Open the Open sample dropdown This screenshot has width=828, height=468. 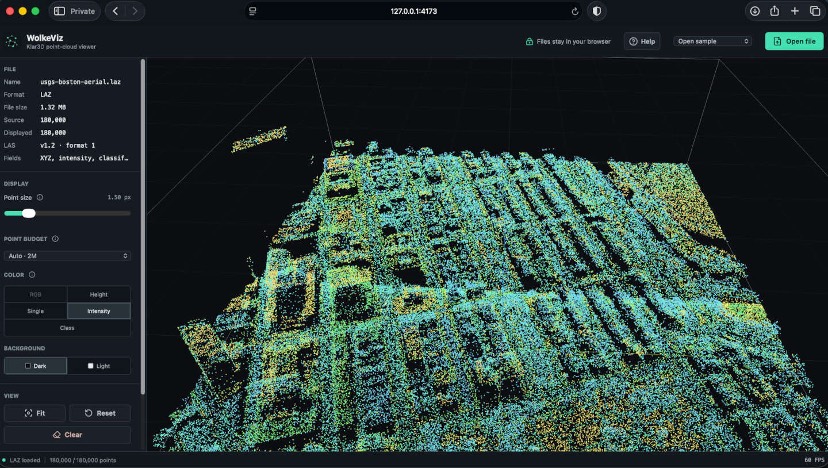[712, 41]
